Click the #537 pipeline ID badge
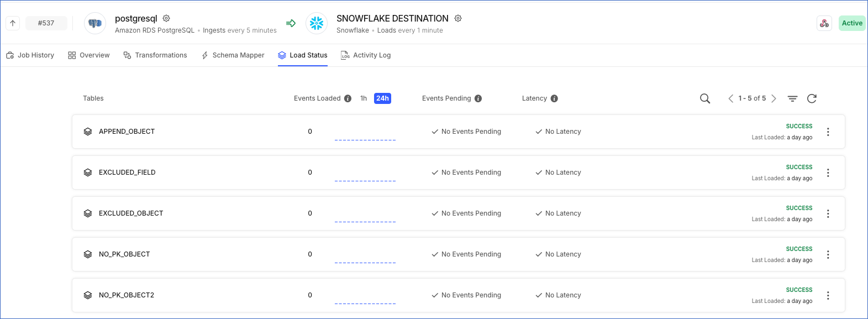Image resolution: width=868 pixels, height=319 pixels. (x=46, y=23)
